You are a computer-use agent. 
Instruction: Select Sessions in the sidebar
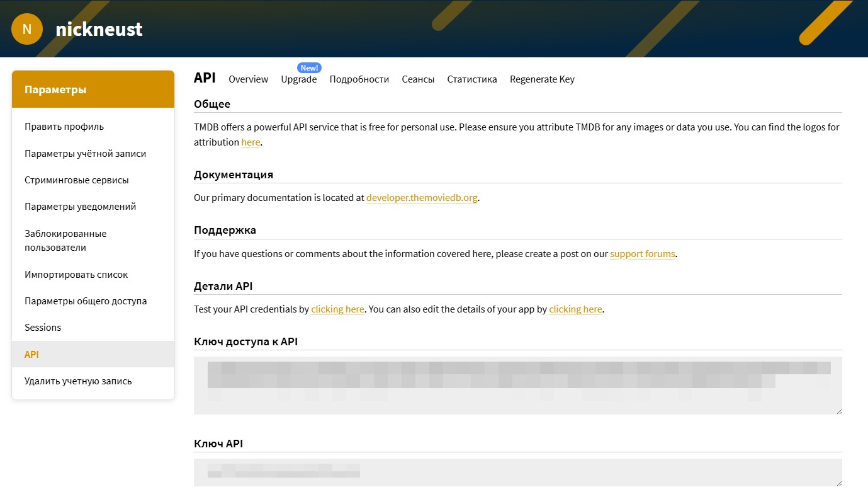click(43, 328)
